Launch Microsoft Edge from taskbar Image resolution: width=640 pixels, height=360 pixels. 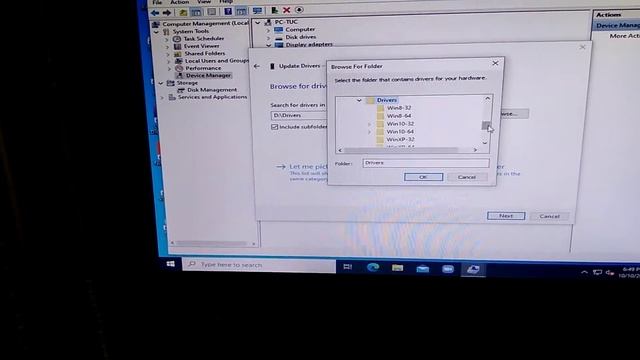click(x=373, y=267)
